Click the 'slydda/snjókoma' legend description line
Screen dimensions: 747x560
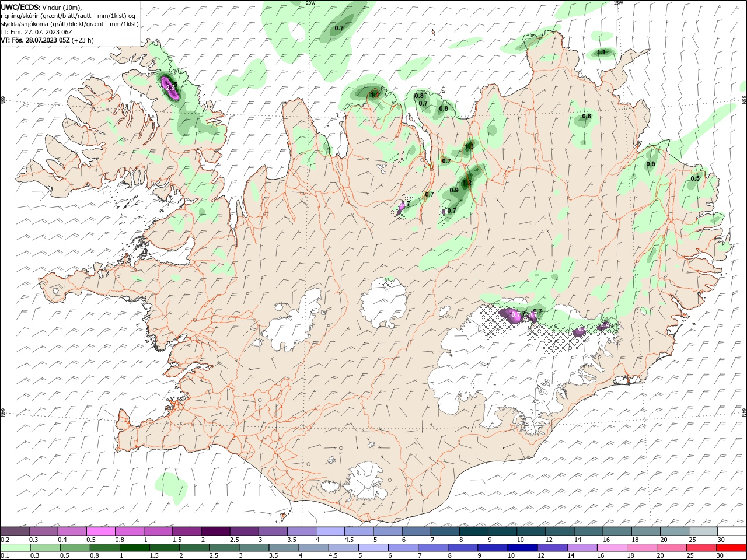69,24
